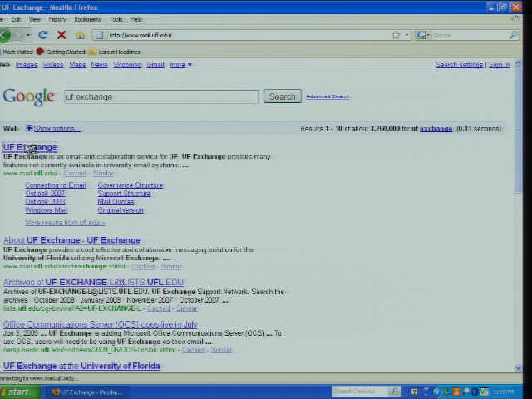Open the History menu
532x399 pixels.
click(57, 19)
